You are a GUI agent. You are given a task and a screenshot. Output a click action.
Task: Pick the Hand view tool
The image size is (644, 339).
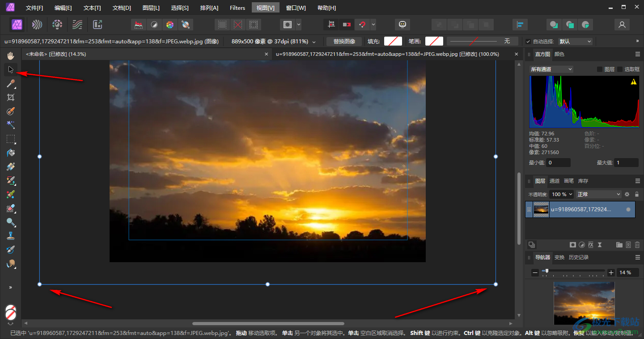tap(11, 56)
